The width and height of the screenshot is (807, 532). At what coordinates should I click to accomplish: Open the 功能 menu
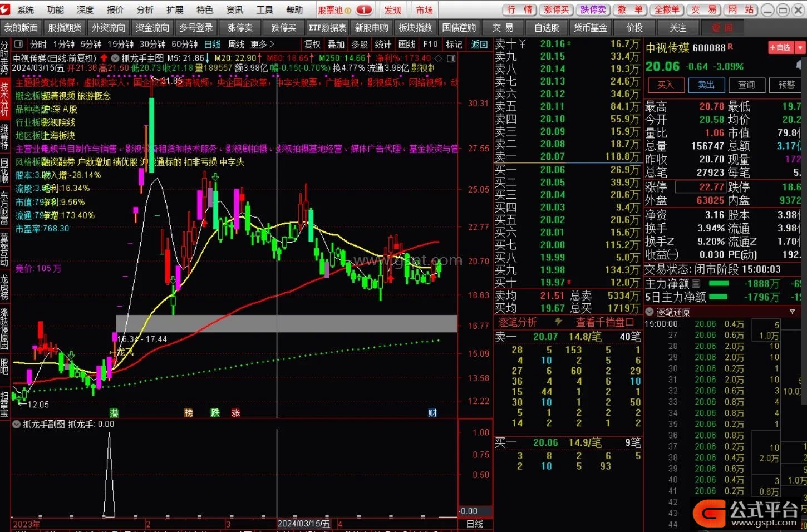(55, 10)
